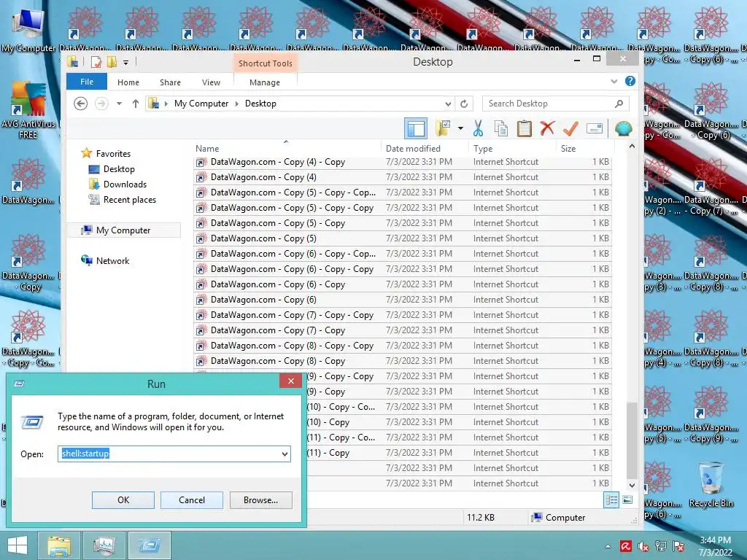Open File Explorer from the taskbar
The height and width of the screenshot is (560, 747).
[59, 545]
